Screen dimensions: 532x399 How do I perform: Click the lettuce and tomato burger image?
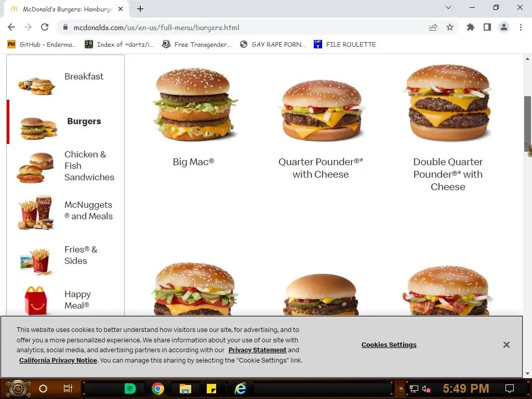[194, 289]
